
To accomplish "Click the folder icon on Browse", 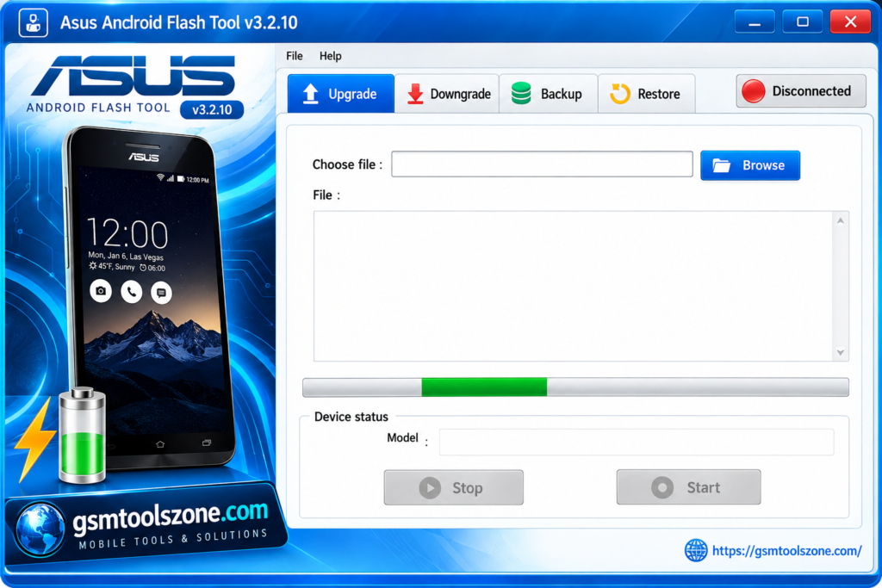I will pos(721,165).
